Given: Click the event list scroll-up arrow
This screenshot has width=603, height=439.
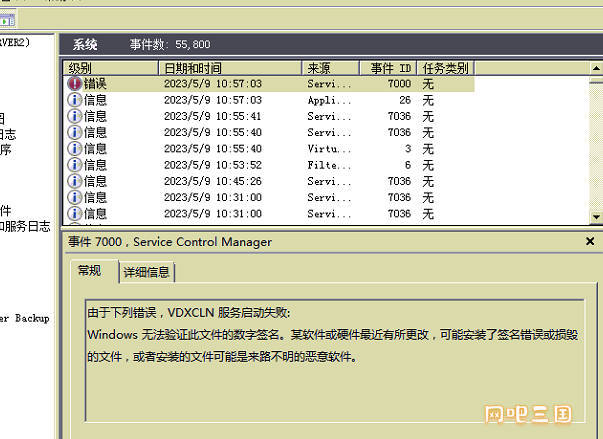Looking at the screenshot, I should point(596,68).
